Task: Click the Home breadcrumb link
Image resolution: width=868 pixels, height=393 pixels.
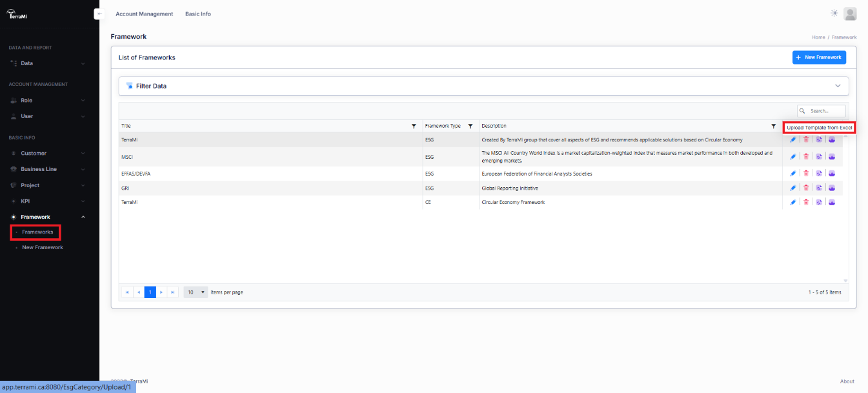Action: click(x=818, y=37)
